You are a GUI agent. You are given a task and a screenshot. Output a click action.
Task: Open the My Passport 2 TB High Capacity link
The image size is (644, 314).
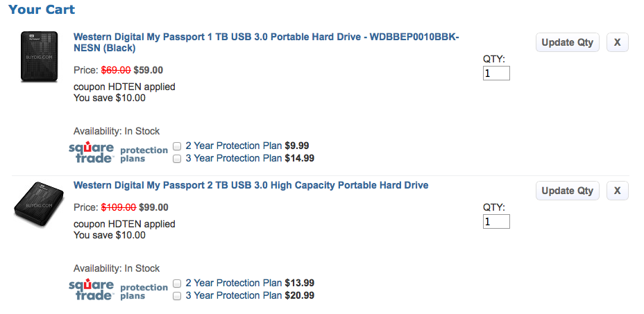[251, 185]
